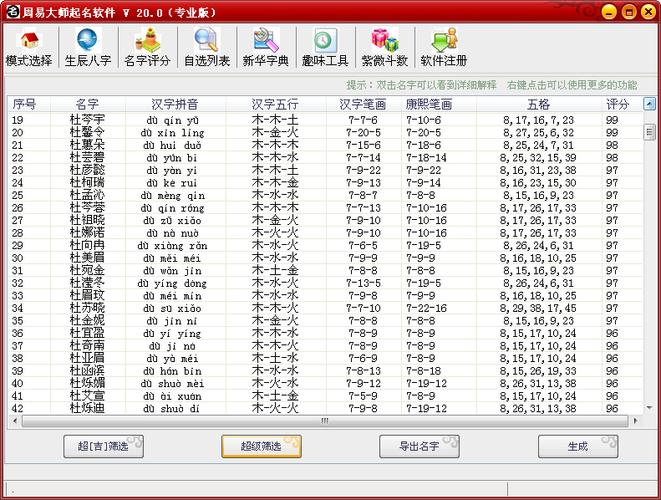The width and height of the screenshot is (661, 500).
Task: Click 汉字笔画 value '7-13-5' in row 32
Action: (x=363, y=283)
